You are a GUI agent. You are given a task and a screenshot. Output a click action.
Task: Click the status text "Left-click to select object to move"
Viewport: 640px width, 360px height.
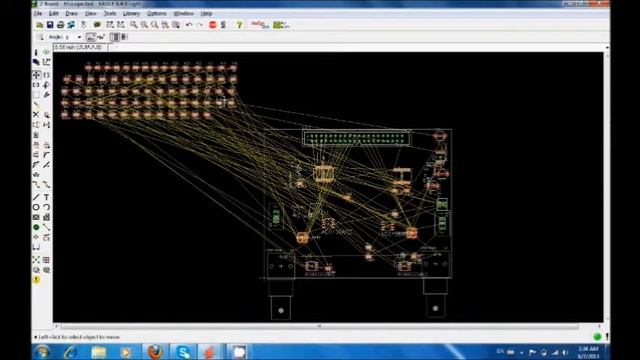(x=79, y=337)
